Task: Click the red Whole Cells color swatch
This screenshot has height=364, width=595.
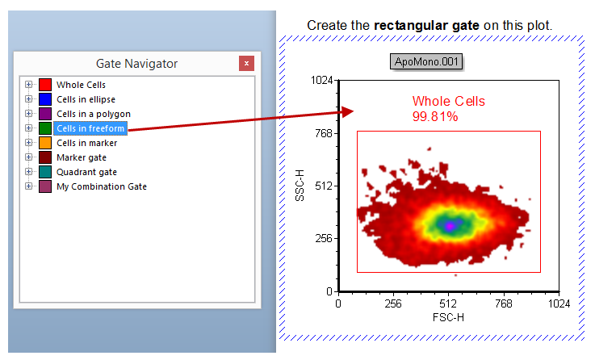Action: 45,85
